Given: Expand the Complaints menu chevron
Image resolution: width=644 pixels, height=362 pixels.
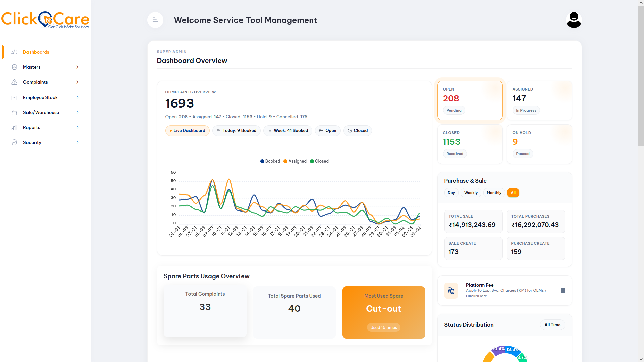Looking at the screenshot, I should (x=77, y=82).
